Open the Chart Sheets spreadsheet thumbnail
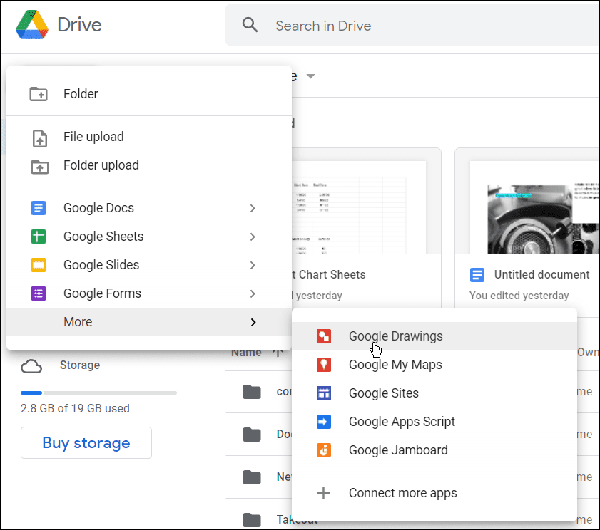This screenshot has height=530, width=600. click(359, 207)
